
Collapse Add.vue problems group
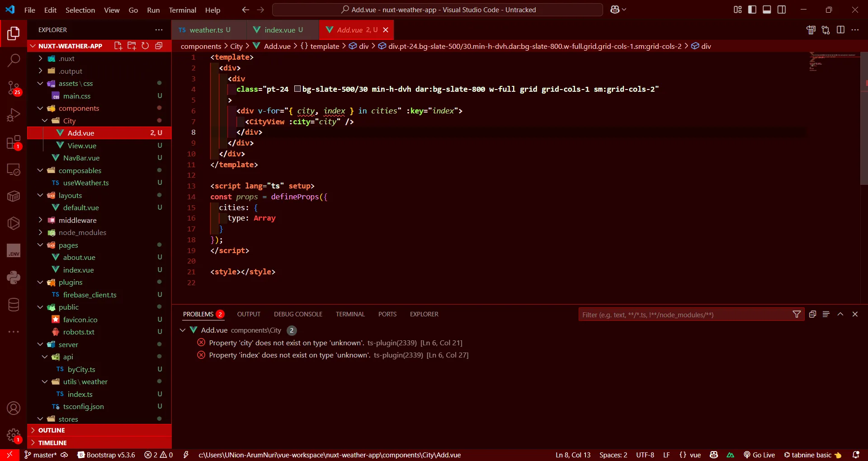pyautogui.click(x=183, y=330)
